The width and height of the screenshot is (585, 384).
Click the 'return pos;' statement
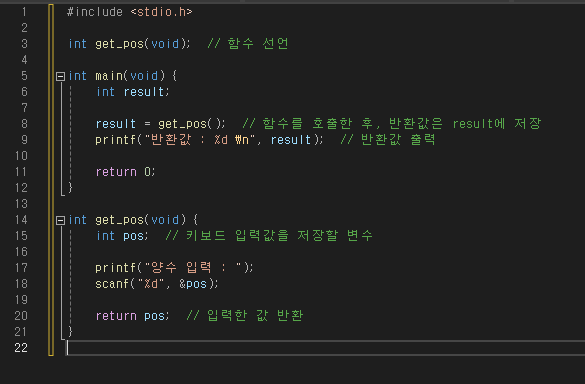click(x=132, y=316)
